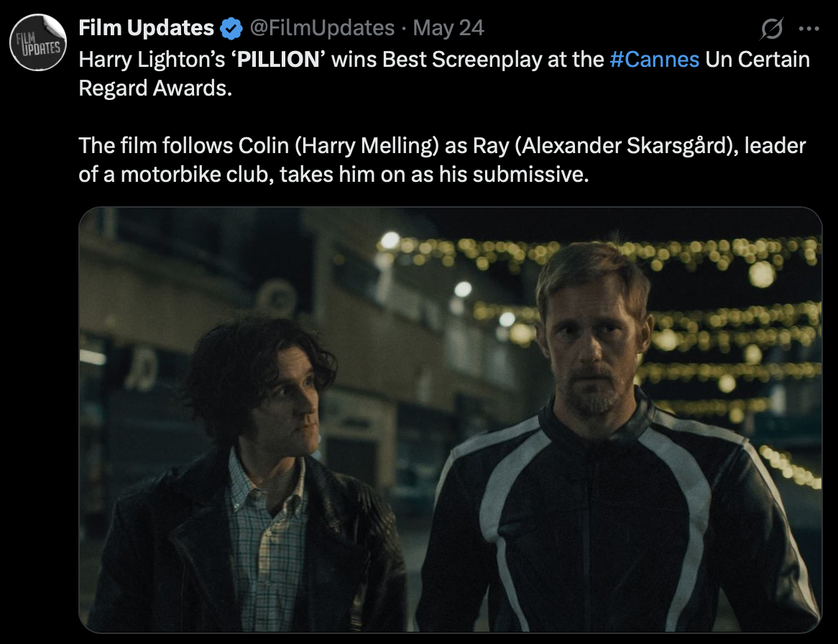Open the Film Updates profile avatar
This screenshot has width=838, height=644.
(x=38, y=42)
